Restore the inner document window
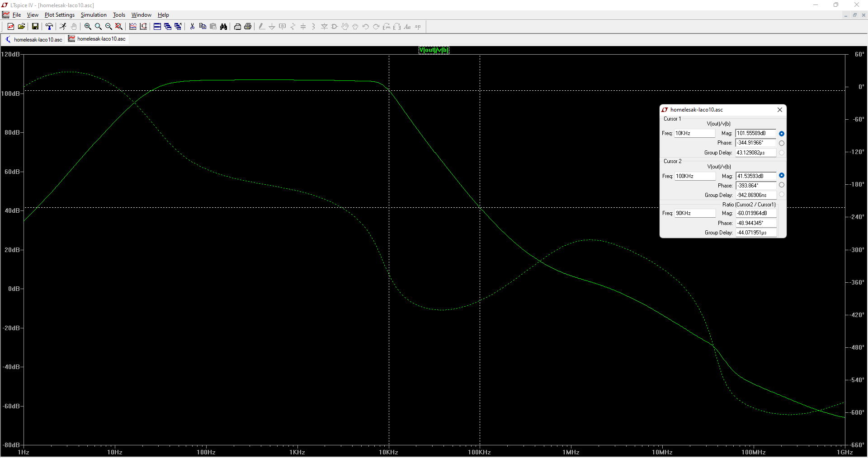 pyautogui.click(x=855, y=15)
